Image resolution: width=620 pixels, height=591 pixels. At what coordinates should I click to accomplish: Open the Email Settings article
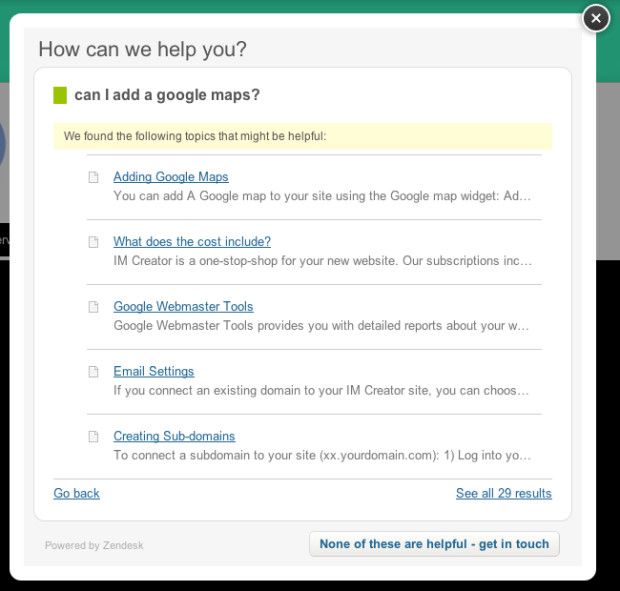[154, 371]
